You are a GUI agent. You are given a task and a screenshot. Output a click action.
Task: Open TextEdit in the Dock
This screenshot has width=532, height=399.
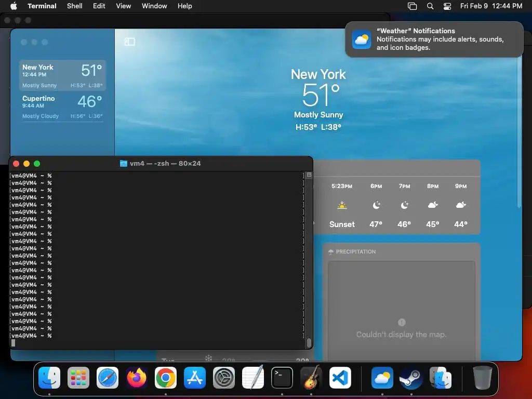tap(253, 378)
